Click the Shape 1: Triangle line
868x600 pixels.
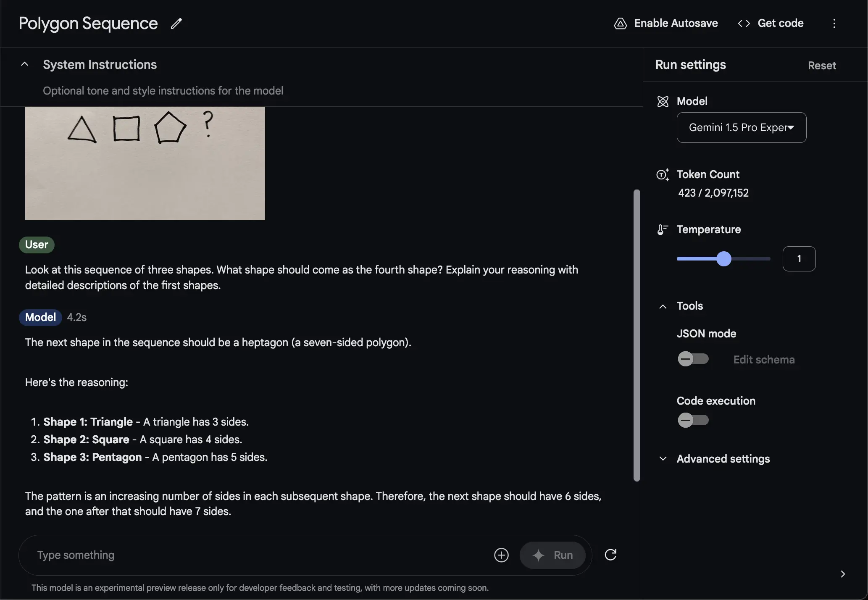coord(146,422)
